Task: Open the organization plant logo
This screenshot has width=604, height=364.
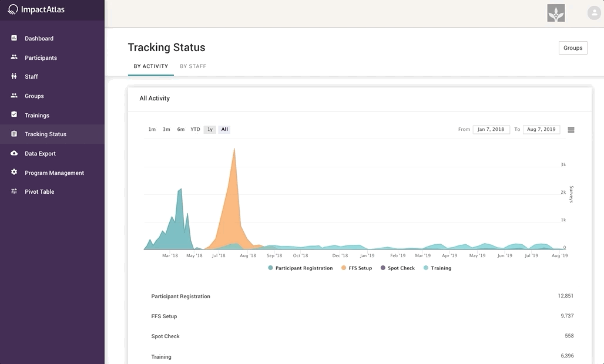Action: (x=556, y=13)
